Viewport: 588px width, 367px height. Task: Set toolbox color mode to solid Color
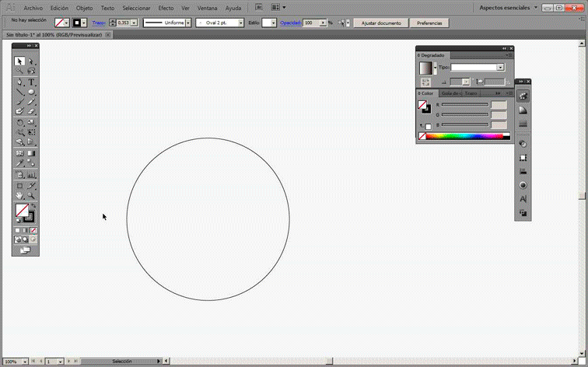(18, 230)
